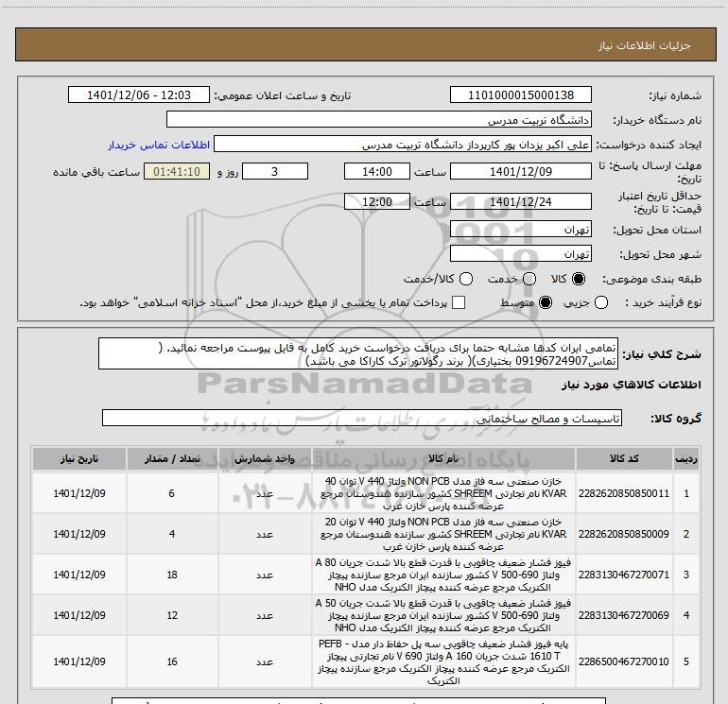Select the متوسط purchase type radio

click(x=546, y=302)
